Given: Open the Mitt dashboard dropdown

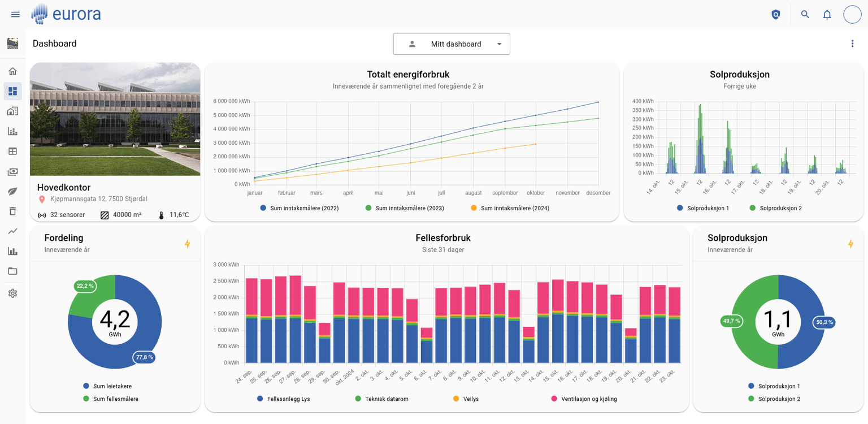Looking at the screenshot, I should [452, 44].
